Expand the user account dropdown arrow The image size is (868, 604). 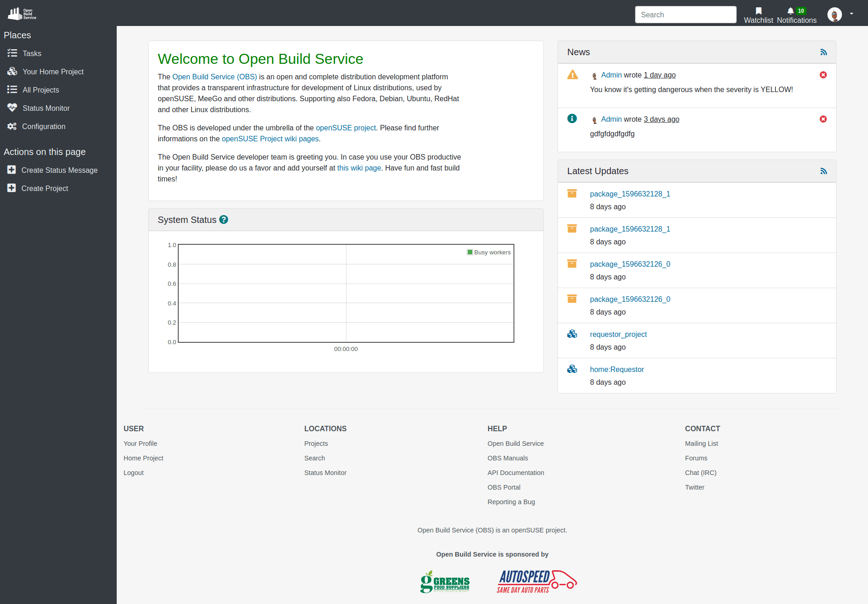(x=852, y=14)
